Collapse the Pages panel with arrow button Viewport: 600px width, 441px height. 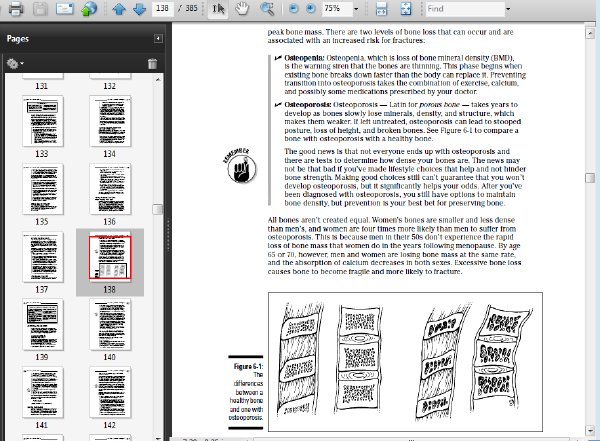pos(158,38)
